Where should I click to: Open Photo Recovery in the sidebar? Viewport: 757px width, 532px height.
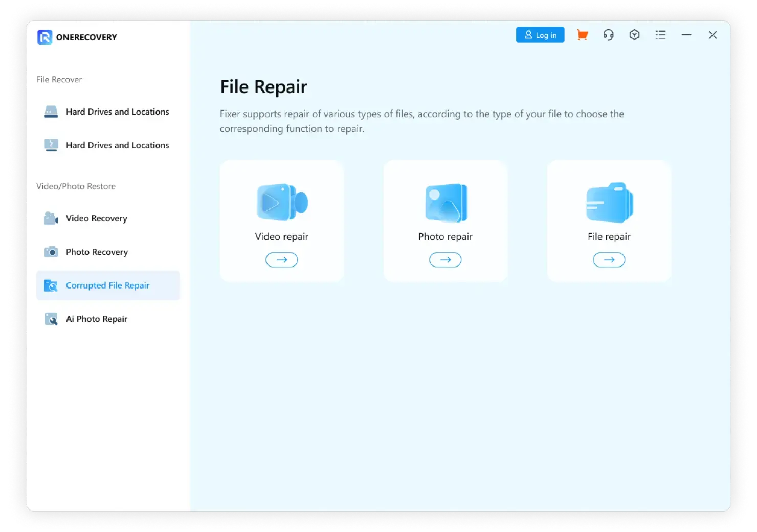pyautogui.click(x=97, y=252)
